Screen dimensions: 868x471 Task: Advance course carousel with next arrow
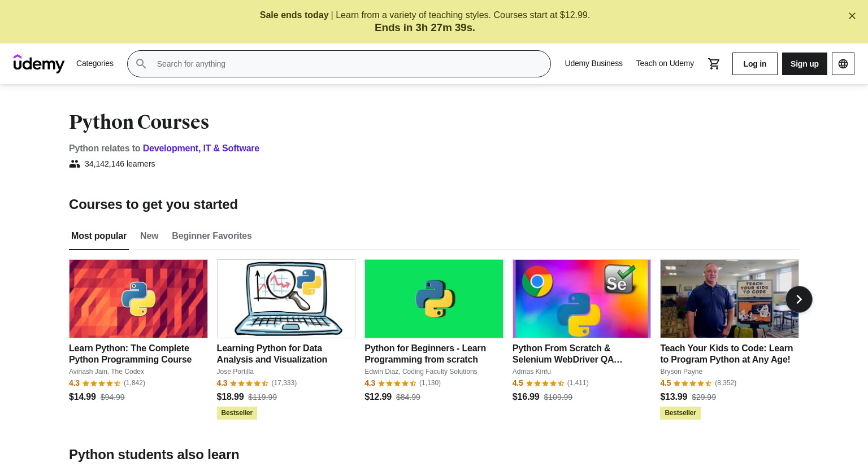(x=798, y=299)
